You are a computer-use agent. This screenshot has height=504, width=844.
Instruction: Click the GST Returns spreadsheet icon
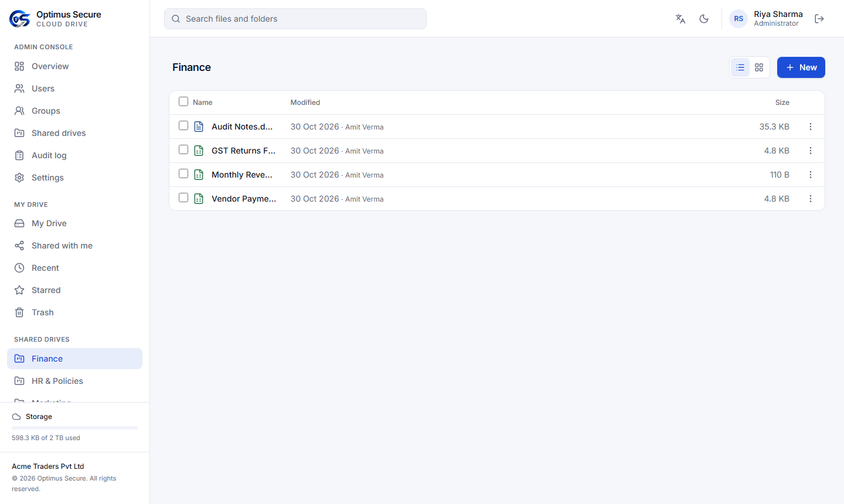click(x=199, y=151)
